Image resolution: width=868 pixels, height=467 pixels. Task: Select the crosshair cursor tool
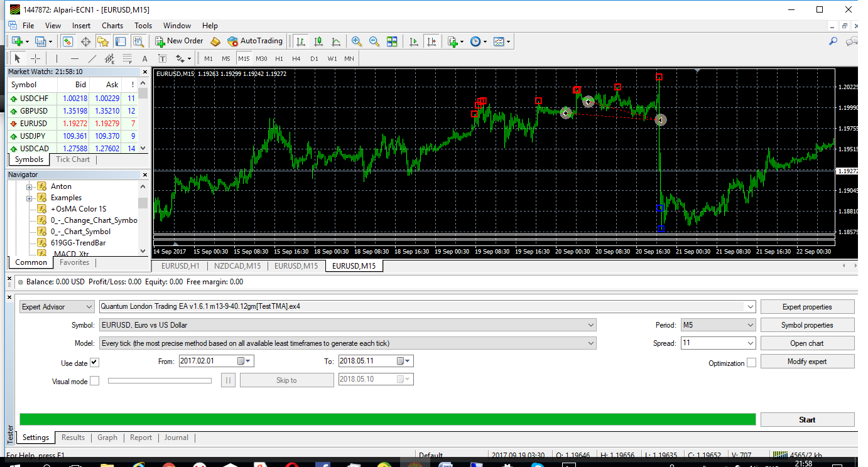pyautogui.click(x=36, y=58)
